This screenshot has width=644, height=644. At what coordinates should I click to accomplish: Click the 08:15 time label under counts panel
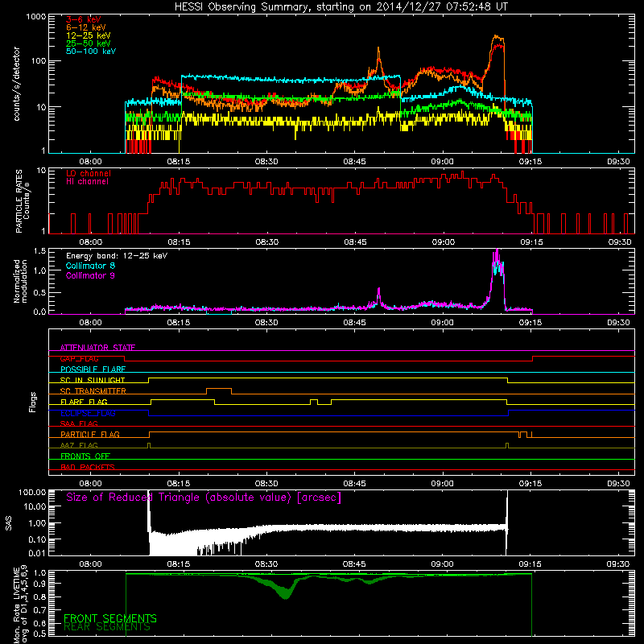(179, 162)
